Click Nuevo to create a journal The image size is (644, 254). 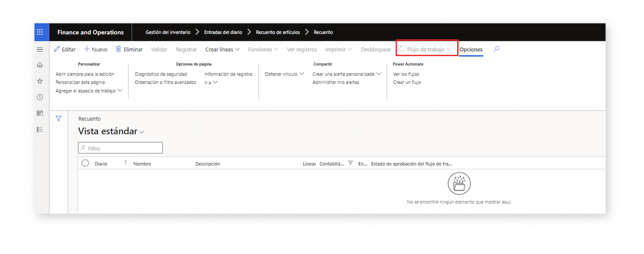[96, 49]
